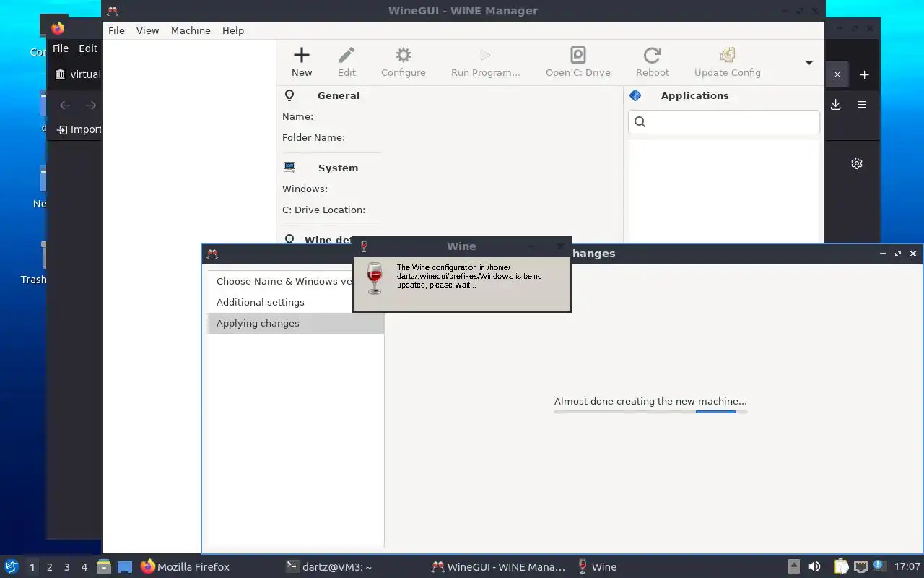
Task: Click Edit pencil toolbar icon
Action: 346,55
